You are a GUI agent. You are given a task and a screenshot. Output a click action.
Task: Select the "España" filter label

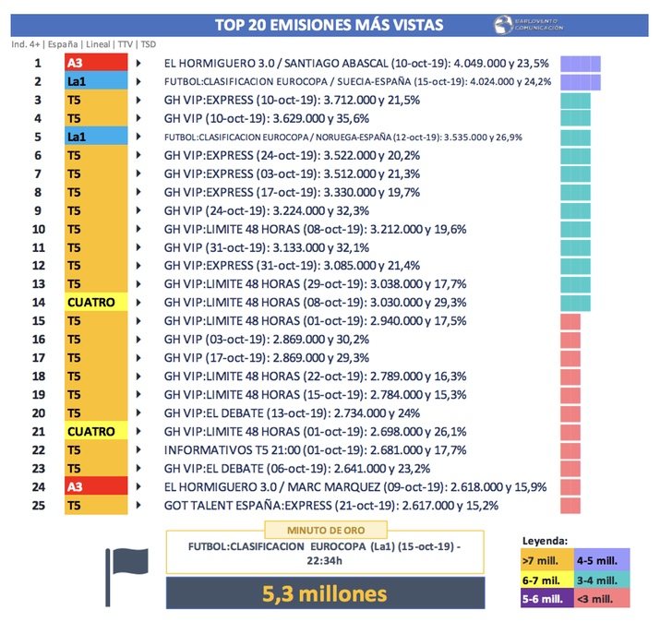pyautogui.click(x=62, y=43)
